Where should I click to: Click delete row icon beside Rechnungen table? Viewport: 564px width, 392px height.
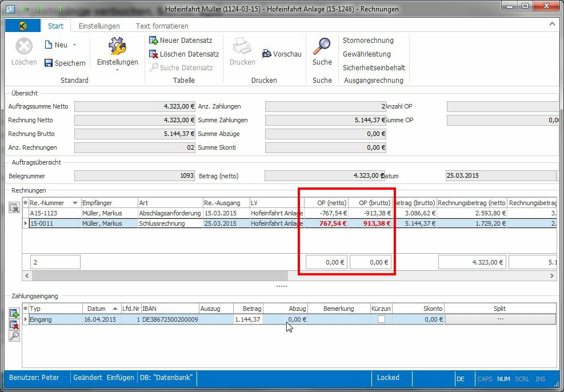(14, 207)
